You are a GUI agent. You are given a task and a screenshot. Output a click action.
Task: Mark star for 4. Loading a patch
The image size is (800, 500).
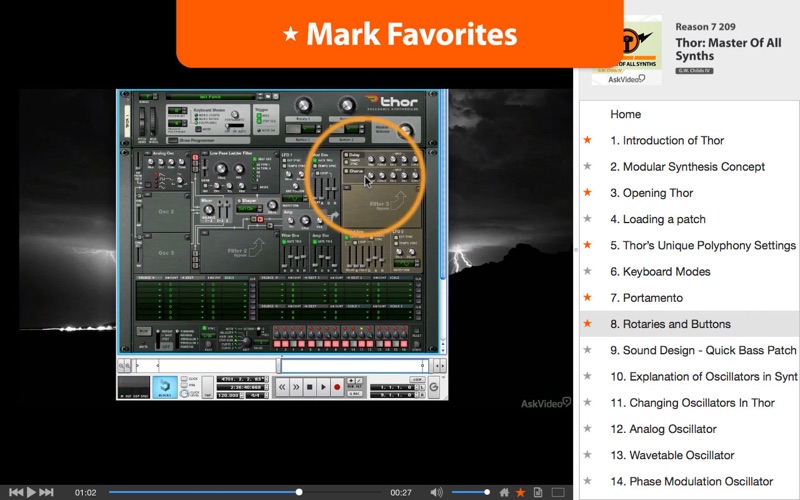click(x=588, y=218)
